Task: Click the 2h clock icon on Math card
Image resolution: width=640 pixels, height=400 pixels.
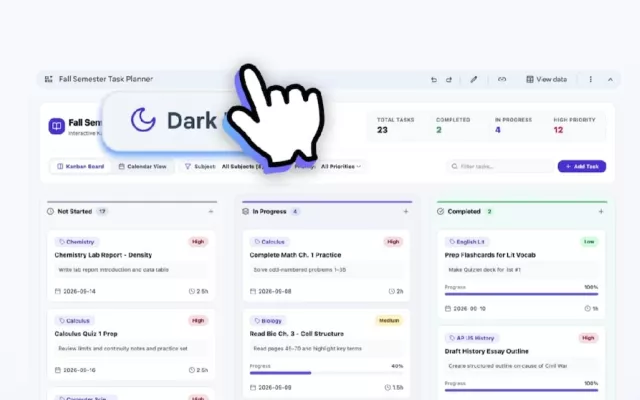Action: tap(391, 291)
